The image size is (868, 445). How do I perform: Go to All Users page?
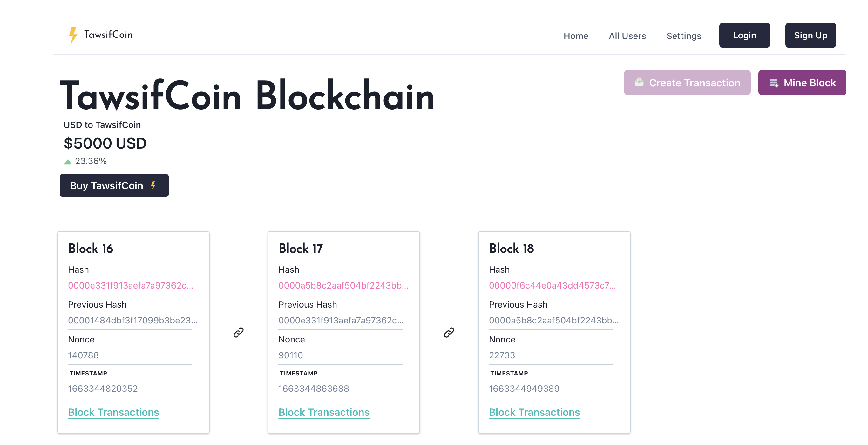pyautogui.click(x=627, y=36)
